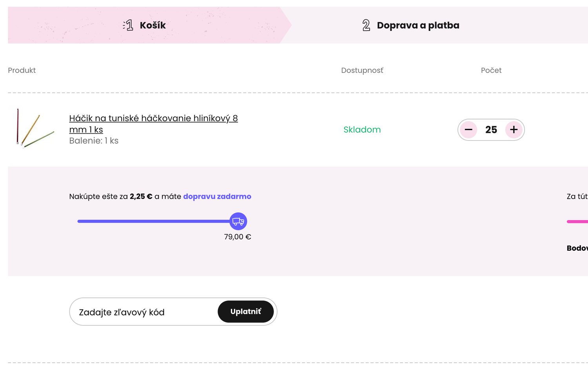Click the delivery truck icon on the progress bar

click(238, 221)
